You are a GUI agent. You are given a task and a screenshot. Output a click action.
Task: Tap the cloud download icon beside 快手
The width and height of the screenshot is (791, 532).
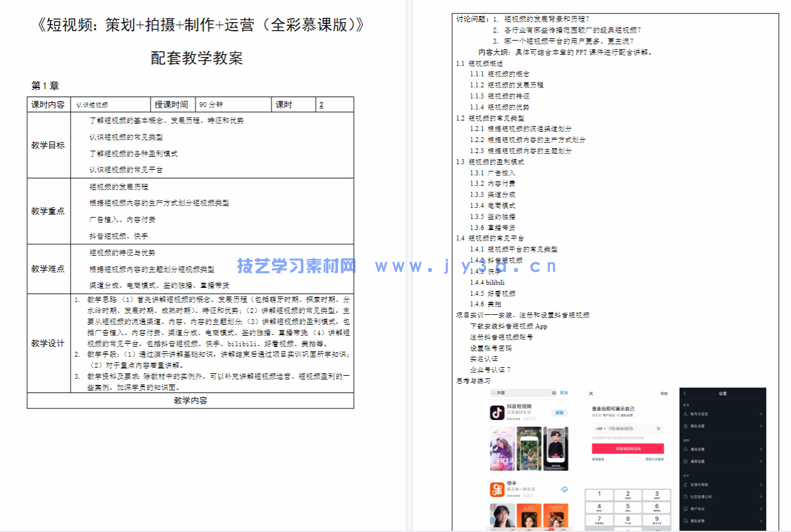pos(565,490)
